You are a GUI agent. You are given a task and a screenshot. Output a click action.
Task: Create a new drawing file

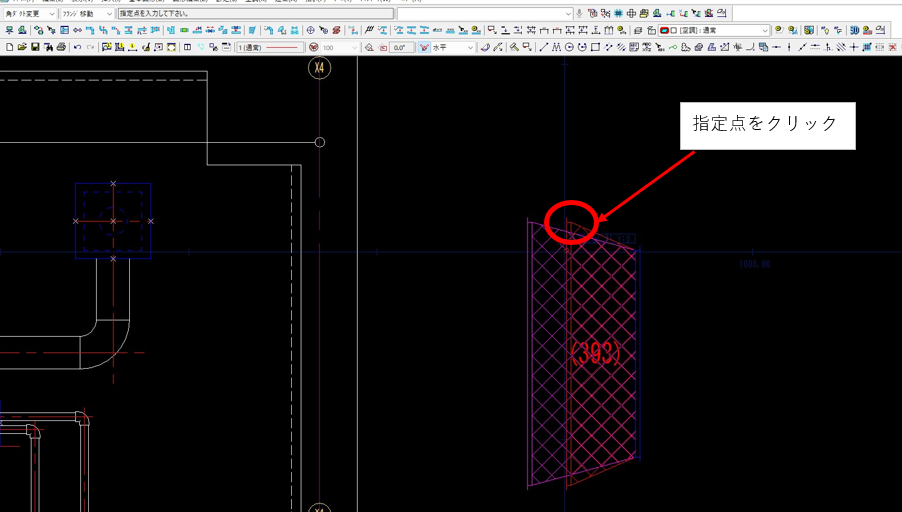9,47
